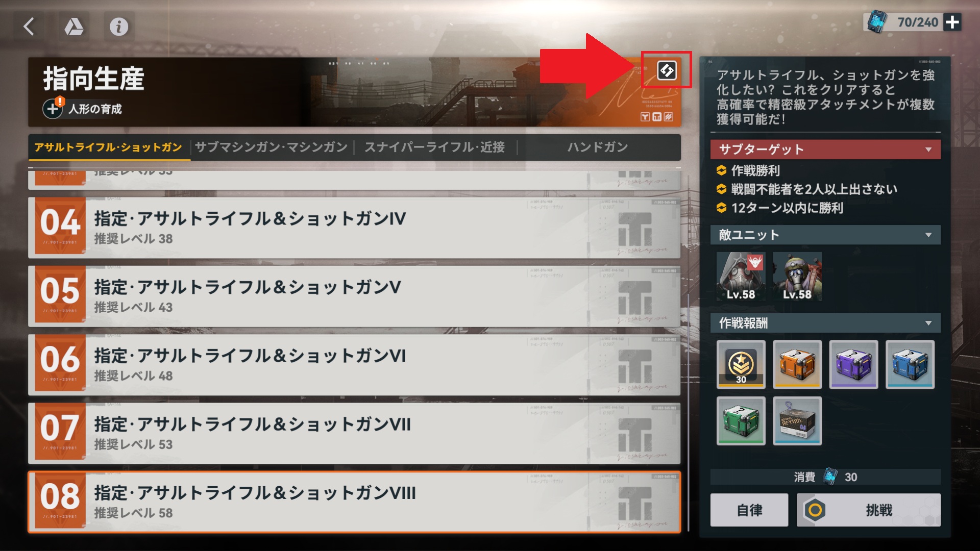Screen dimensions: 980x551
Task: Open the info icon
Action: point(119,27)
